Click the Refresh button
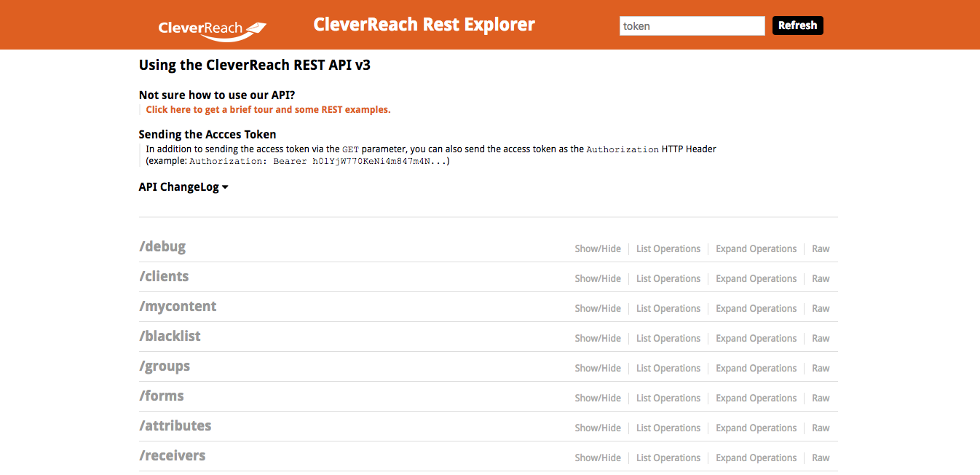Viewport: 980px width, 475px height. [x=798, y=25]
